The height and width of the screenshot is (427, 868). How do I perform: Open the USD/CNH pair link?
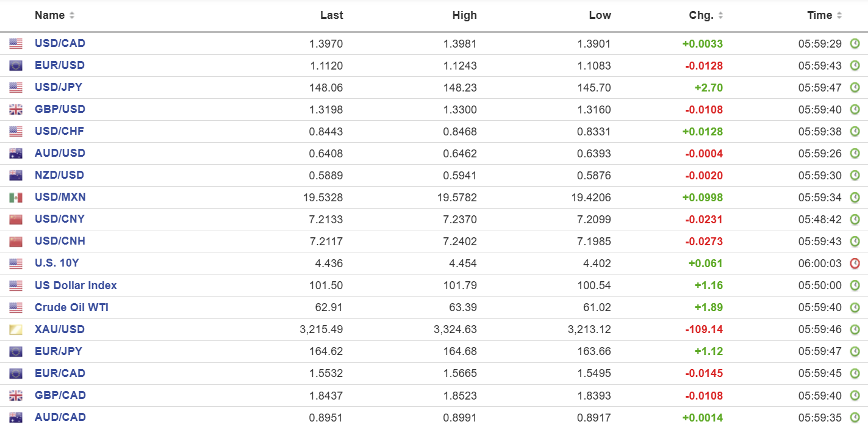pos(60,241)
